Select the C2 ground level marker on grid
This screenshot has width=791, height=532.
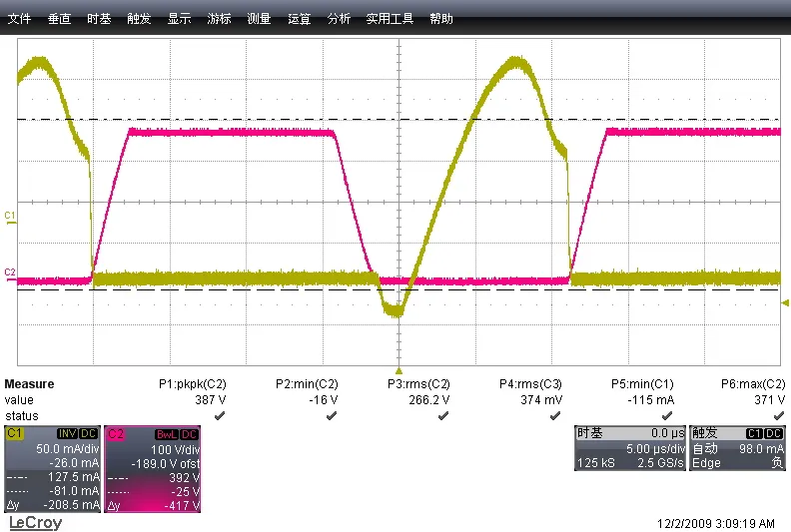click(10, 274)
